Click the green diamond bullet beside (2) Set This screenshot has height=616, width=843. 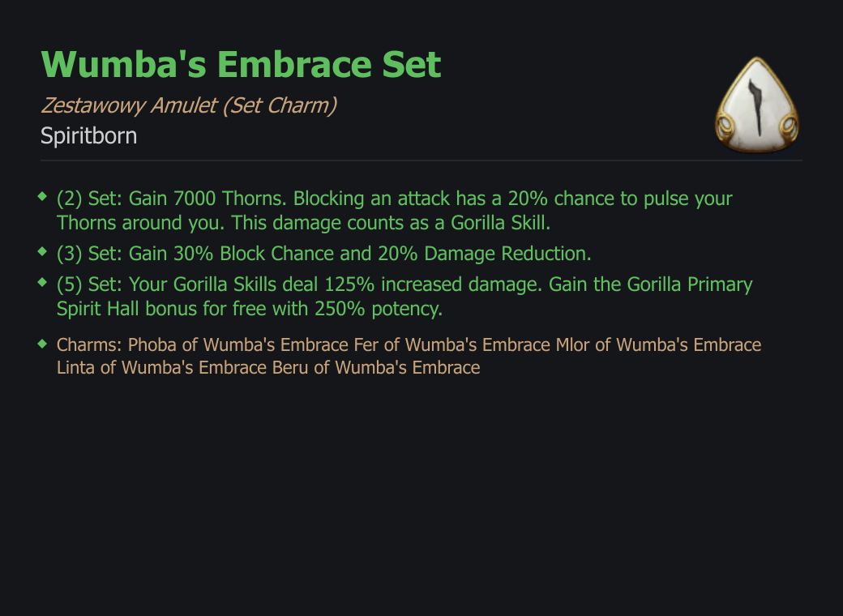pyautogui.click(x=43, y=197)
